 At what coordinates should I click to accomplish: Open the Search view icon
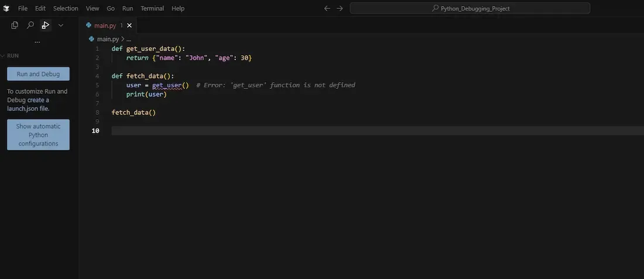[x=30, y=25]
